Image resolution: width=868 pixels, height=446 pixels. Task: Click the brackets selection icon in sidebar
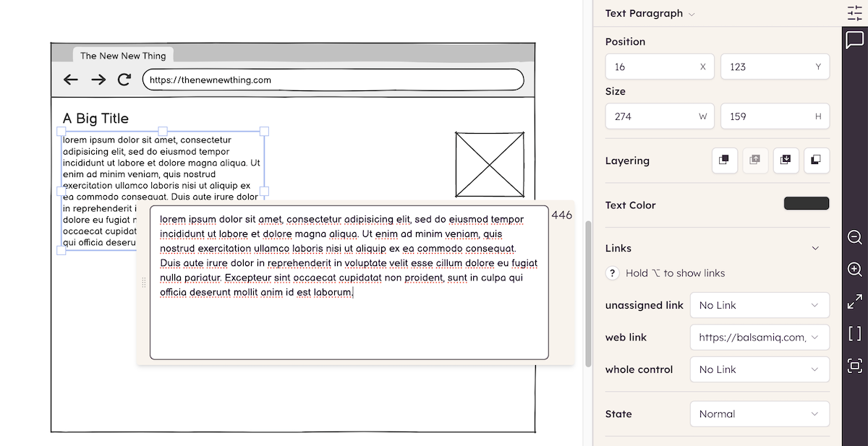point(854,335)
